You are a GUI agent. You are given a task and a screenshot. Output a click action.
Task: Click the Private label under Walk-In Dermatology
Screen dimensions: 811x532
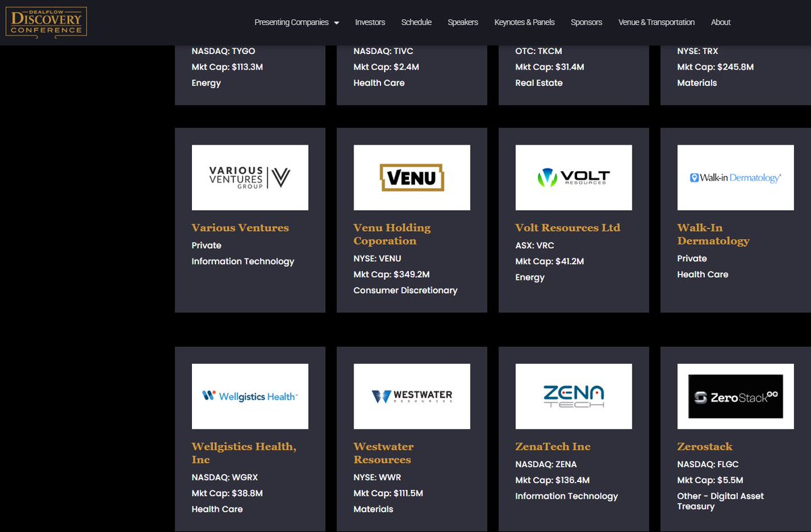click(x=692, y=258)
